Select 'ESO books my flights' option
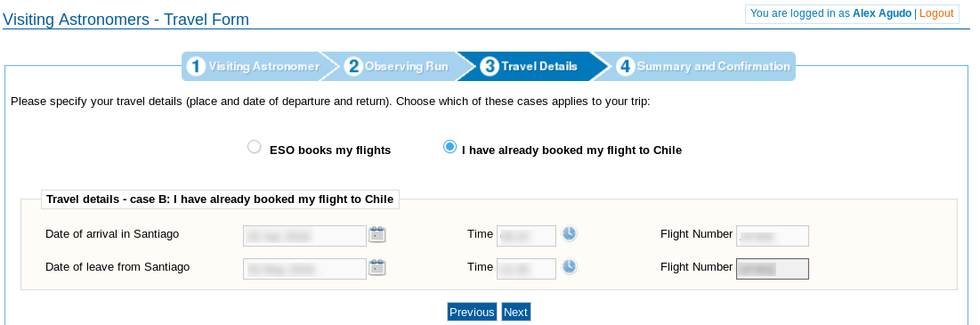Image resolution: width=980 pixels, height=325 pixels. (254, 147)
